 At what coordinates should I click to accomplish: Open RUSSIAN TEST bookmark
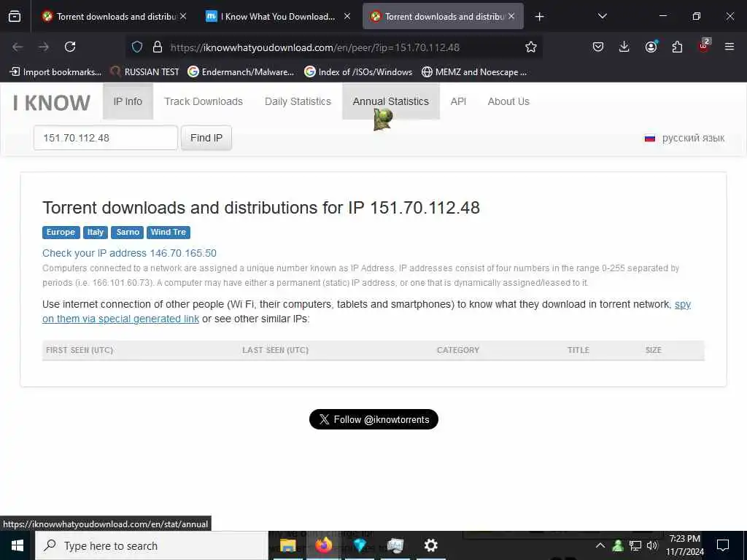[145, 72]
